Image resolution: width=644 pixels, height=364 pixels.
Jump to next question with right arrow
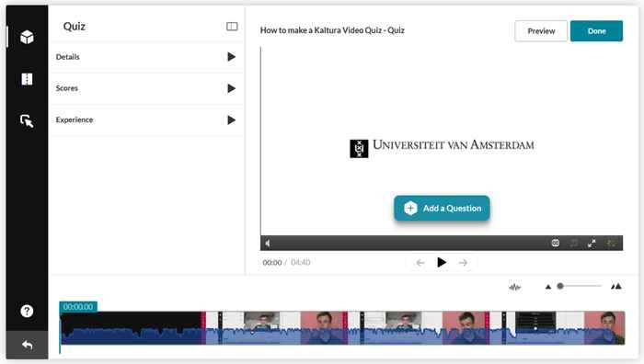[x=463, y=263]
